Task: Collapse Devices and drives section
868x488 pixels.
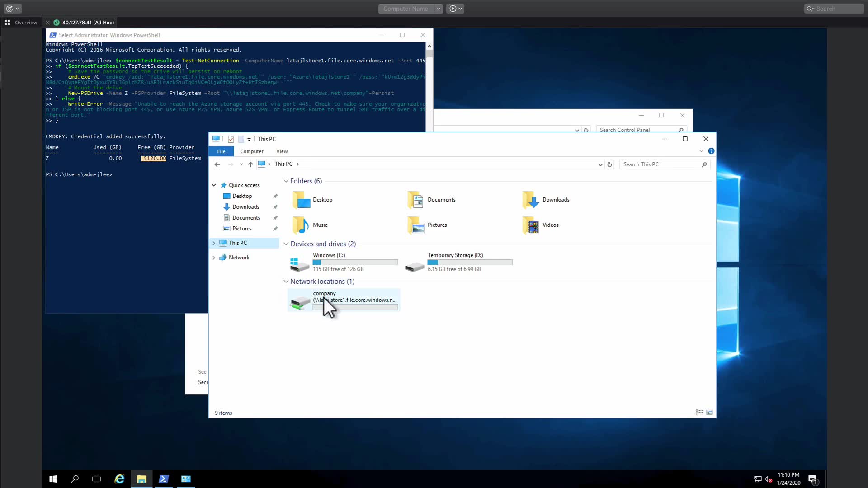Action: coord(286,244)
